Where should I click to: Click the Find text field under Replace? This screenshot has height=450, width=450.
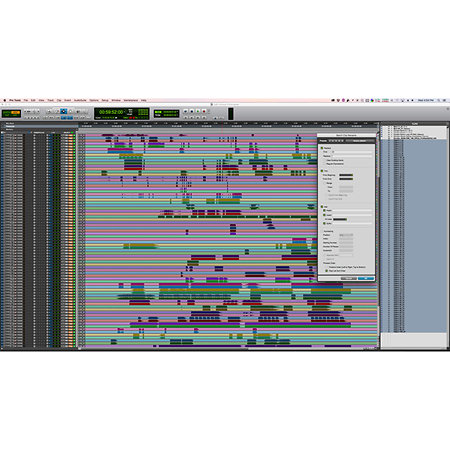(x=352, y=152)
